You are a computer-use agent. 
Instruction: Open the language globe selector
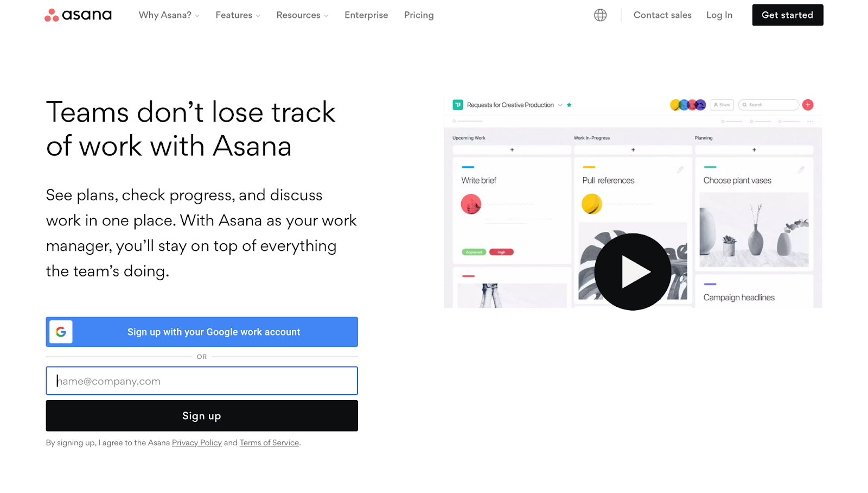pos(600,15)
